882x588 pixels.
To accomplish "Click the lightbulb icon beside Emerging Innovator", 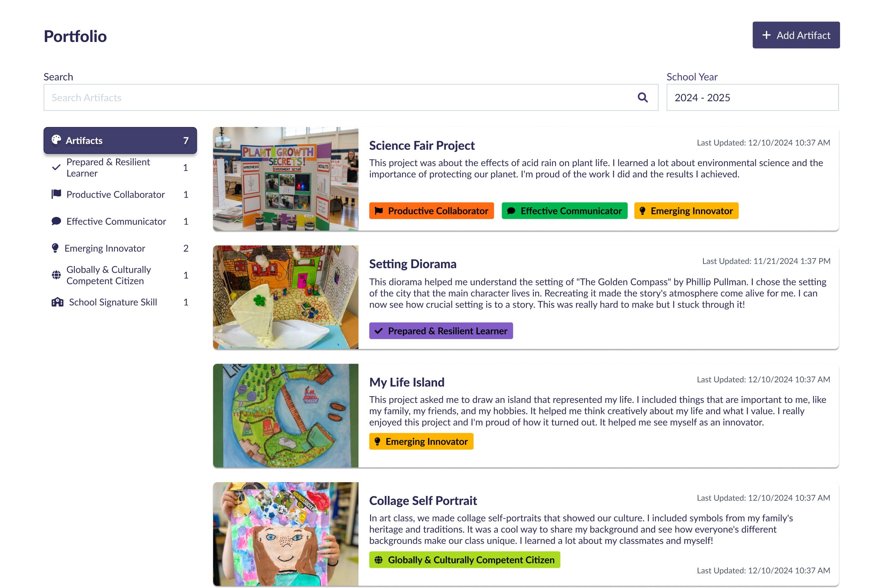I will 55,248.
